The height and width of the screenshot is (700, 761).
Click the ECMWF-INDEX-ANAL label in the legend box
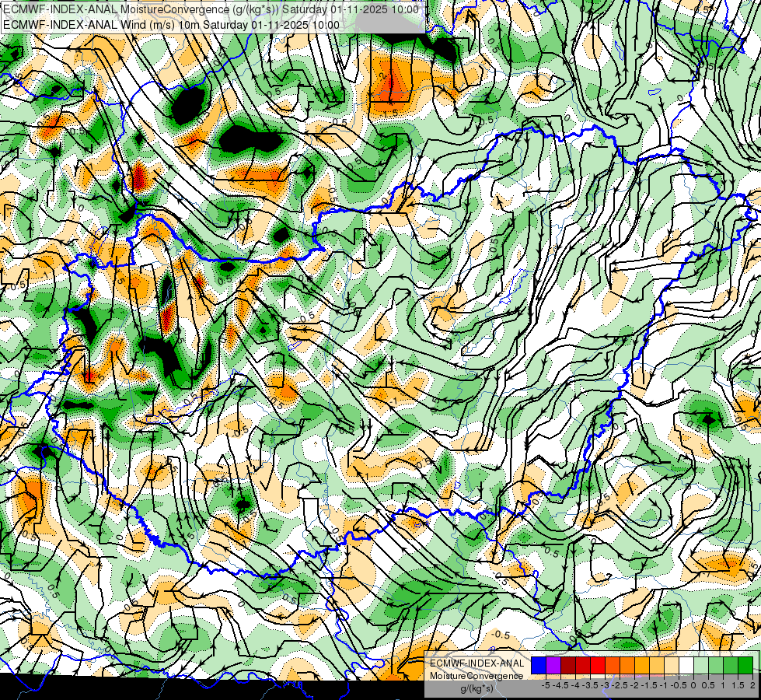tap(477, 663)
